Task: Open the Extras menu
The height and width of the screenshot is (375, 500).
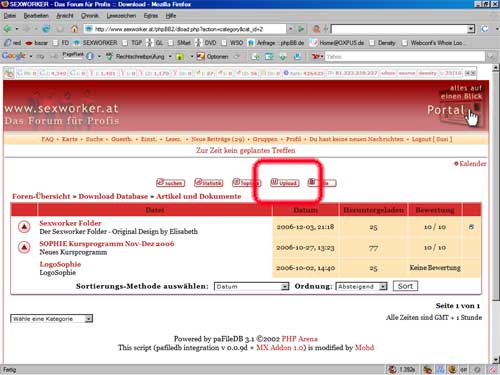Action: (151, 15)
